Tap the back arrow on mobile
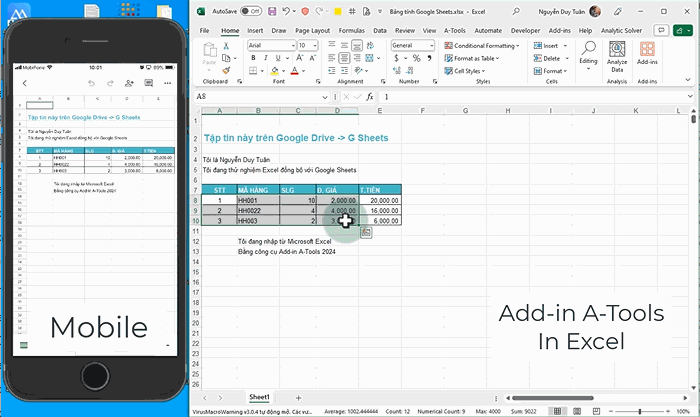Screen dimensions: 700x417 (25, 83)
